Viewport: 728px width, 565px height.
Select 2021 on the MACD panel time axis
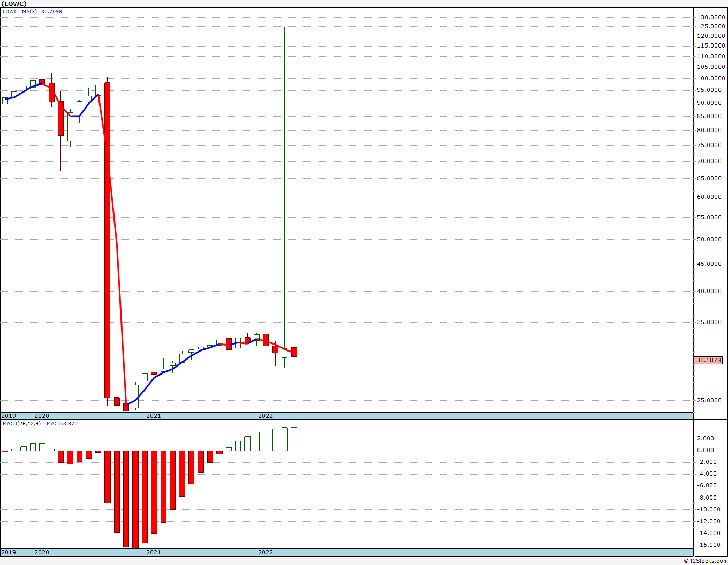tap(154, 552)
